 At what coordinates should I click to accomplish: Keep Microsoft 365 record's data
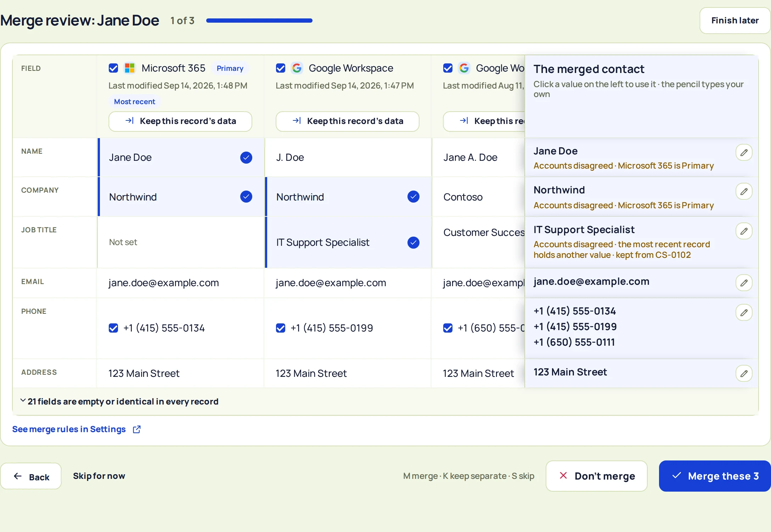180,121
